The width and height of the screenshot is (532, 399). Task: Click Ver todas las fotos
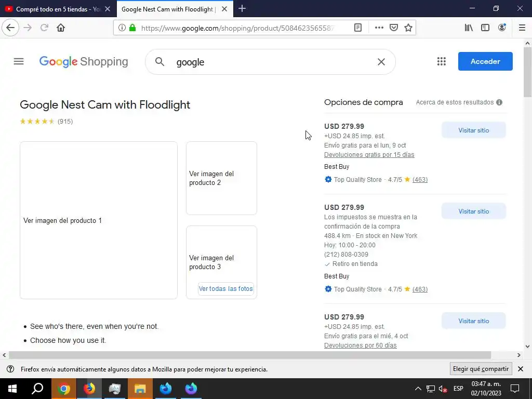click(225, 289)
